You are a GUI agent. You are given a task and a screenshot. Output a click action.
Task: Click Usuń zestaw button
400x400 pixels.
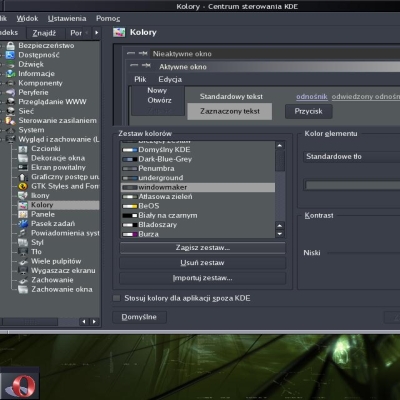tap(203, 263)
